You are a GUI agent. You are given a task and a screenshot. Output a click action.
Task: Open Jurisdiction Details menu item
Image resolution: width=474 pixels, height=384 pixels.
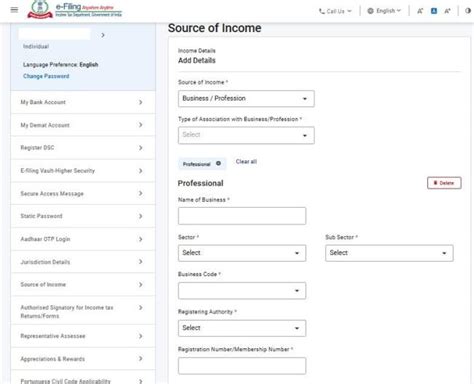[x=83, y=262]
